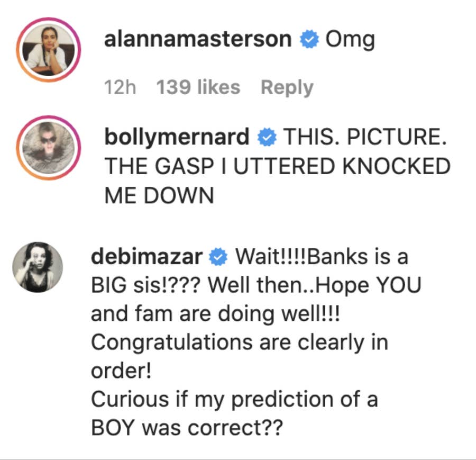Click verified badge next to alannamasterson
476x460 pixels.
[309, 40]
